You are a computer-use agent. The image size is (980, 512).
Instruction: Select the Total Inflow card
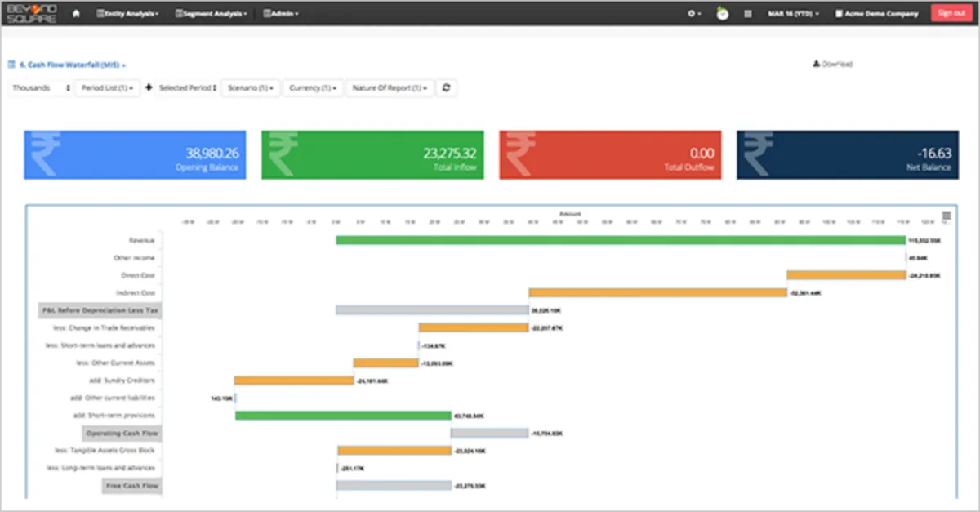pyautogui.click(x=372, y=154)
